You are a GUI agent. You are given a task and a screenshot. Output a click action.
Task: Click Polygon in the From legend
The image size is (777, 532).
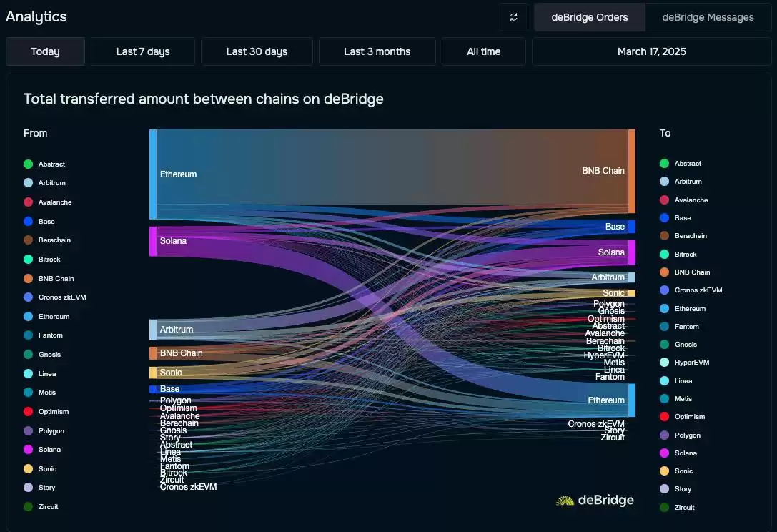coord(44,431)
